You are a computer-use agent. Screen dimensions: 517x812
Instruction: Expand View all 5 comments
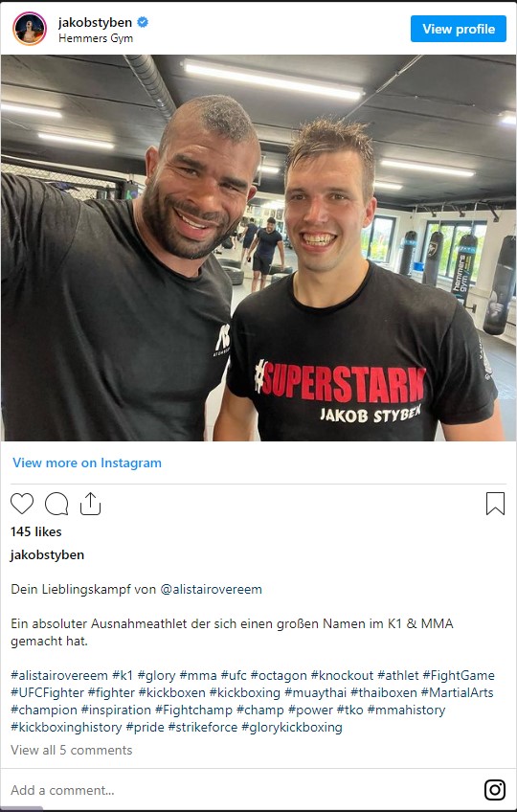(72, 750)
